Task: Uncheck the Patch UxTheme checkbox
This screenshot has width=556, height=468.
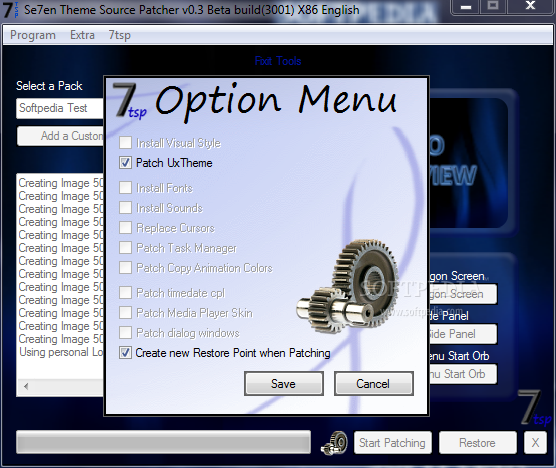Action: [x=125, y=163]
